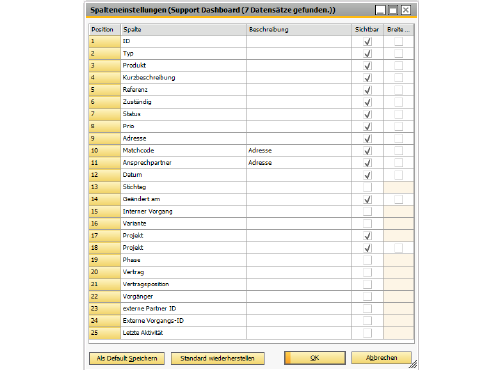502x370 pixels.
Task: Toggle Sichtbar checkbox for Referenz
Action: point(367,90)
